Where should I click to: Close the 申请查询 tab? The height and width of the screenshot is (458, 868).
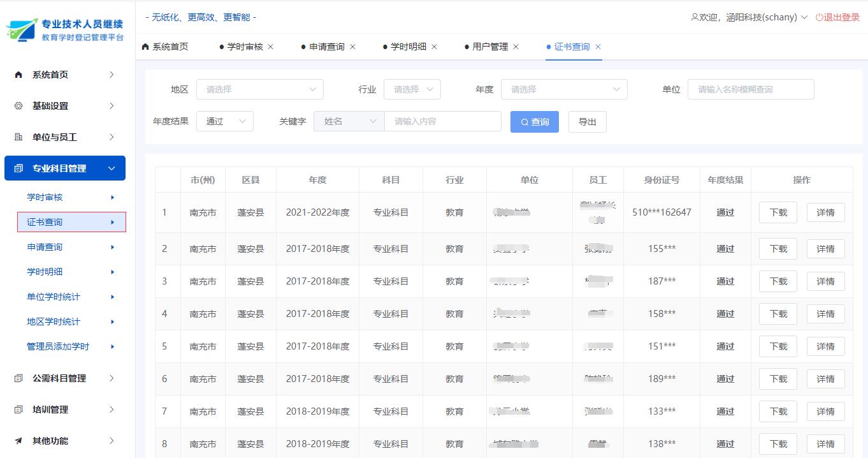(352, 47)
